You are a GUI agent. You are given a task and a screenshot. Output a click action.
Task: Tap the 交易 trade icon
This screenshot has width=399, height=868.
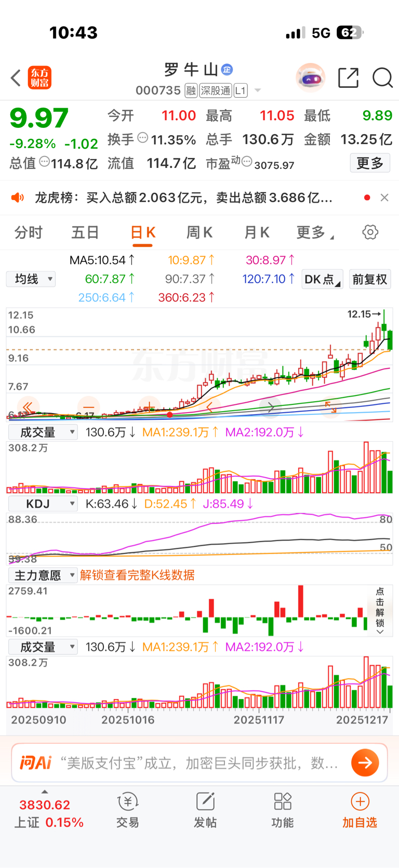click(127, 801)
